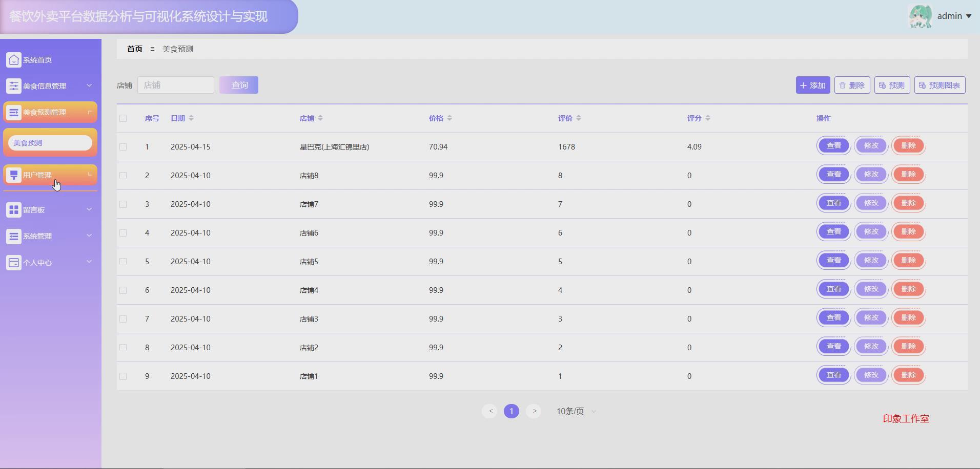
Task: Click the 美食预测管理 menu icon
Action: (x=13, y=112)
